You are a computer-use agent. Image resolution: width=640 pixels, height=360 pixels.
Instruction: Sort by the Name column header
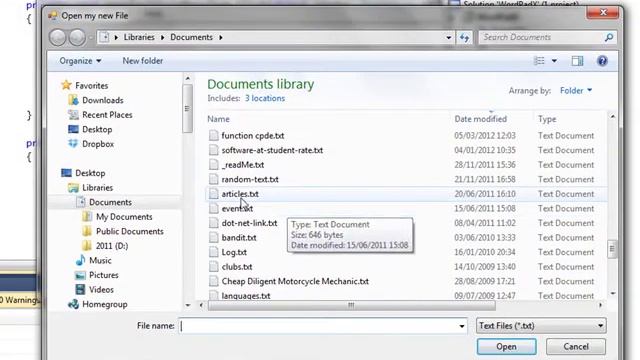218,119
